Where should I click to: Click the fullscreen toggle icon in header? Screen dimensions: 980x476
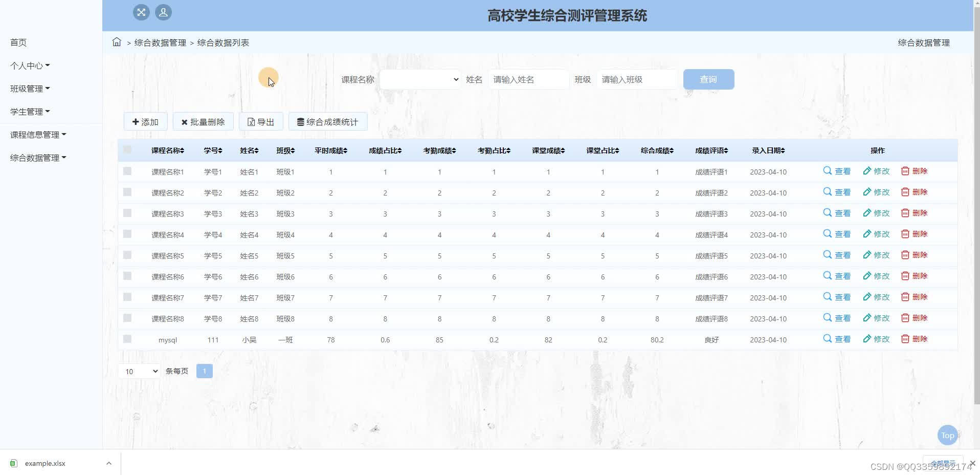point(141,12)
